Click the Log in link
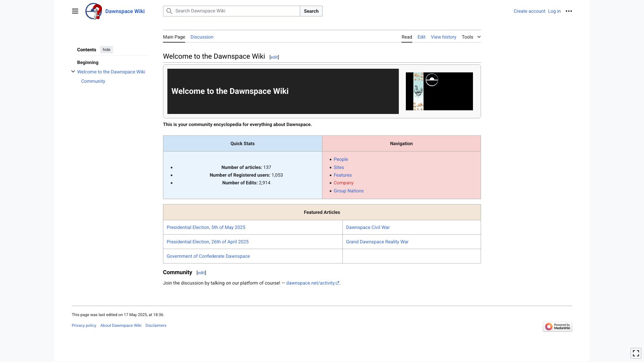 (554, 11)
